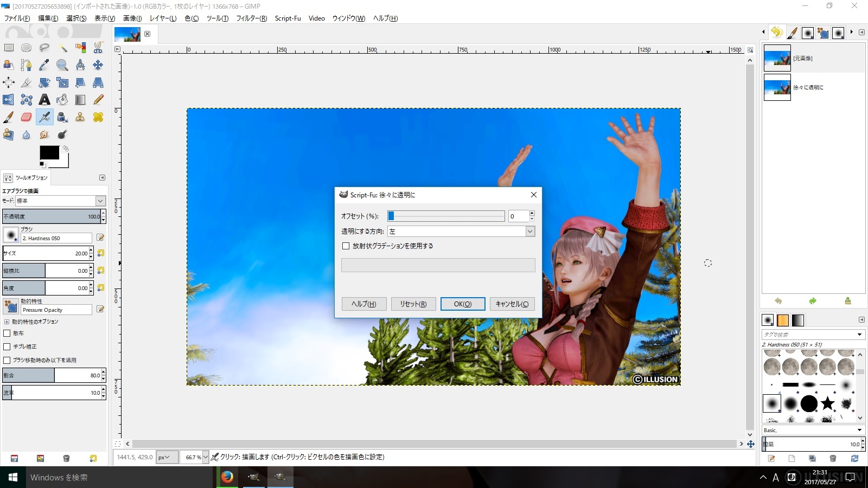Select the Flip tool

[9, 100]
